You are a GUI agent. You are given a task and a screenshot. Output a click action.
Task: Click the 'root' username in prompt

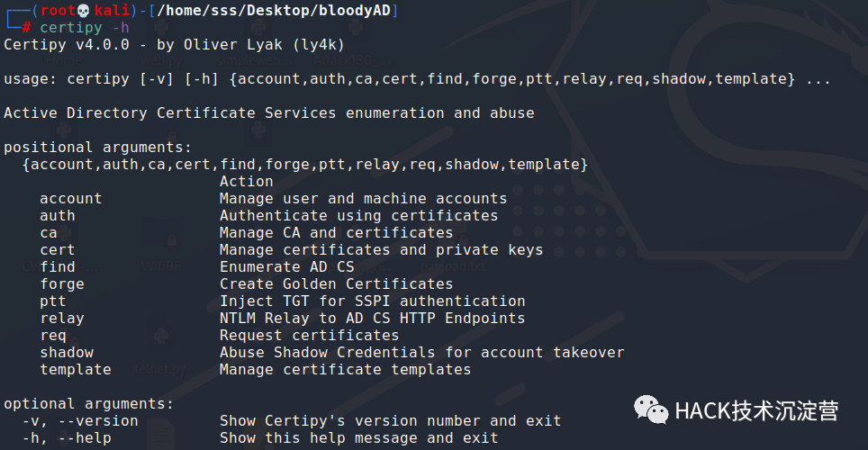click(x=56, y=10)
